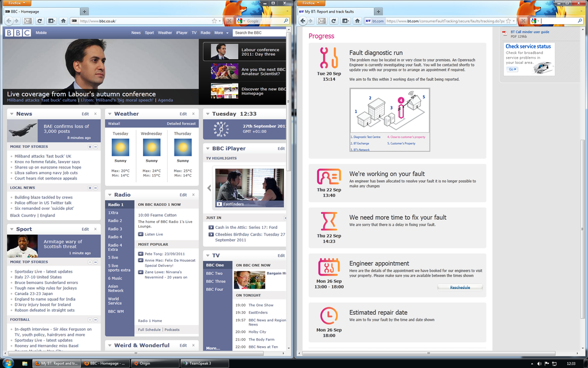The image size is (588, 368).
Task: Edit the Weather widget
Action: point(183,114)
